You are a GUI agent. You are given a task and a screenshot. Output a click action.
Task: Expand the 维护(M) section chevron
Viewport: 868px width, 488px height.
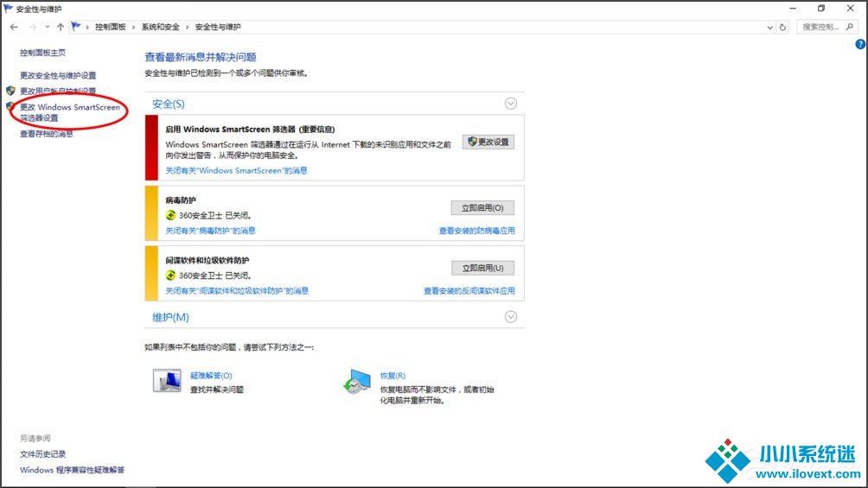click(510, 317)
